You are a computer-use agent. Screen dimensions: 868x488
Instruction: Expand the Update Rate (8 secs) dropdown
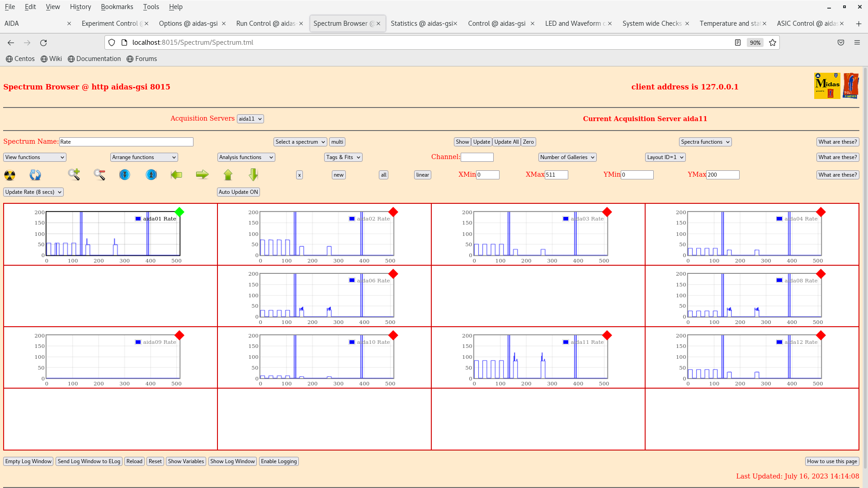point(33,192)
